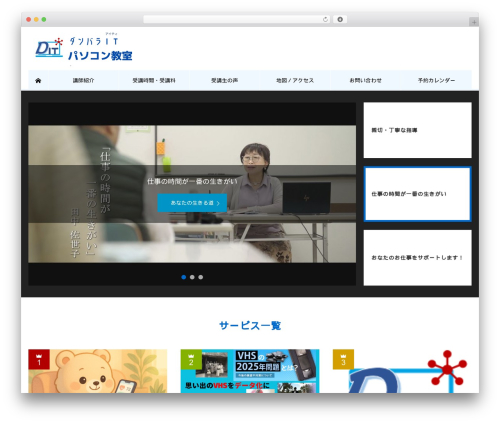Select the 親切・丁寧な指導 slide panel
The width and height of the screenshot is (500, 423).
pyautogui.click(x=417, y=130)
